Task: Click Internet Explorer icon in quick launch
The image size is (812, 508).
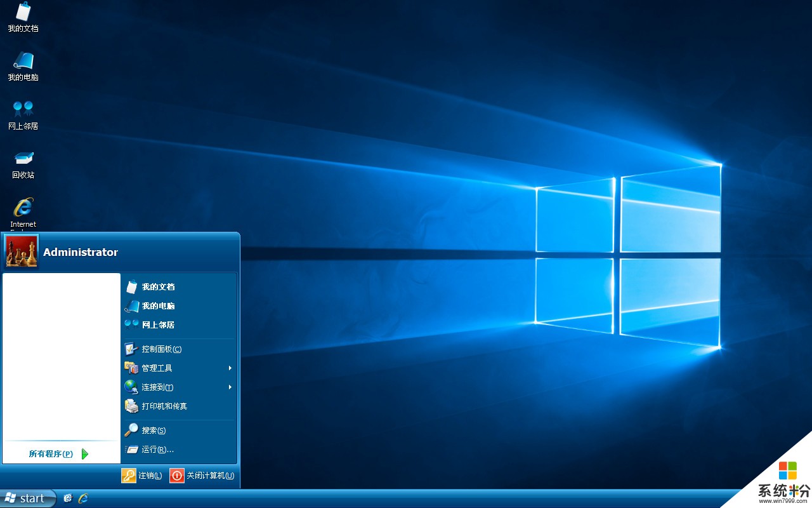Action: [x=83, y=498]
